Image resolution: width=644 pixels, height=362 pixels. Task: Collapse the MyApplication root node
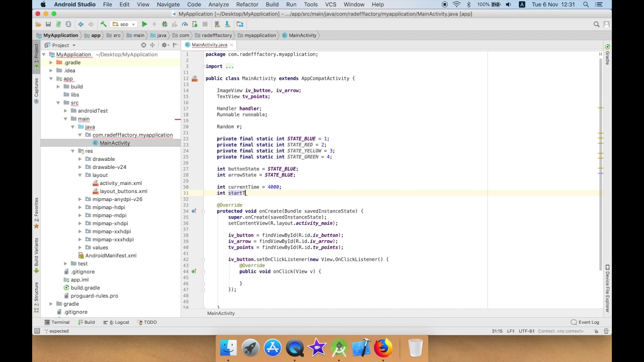pos(44,54)
